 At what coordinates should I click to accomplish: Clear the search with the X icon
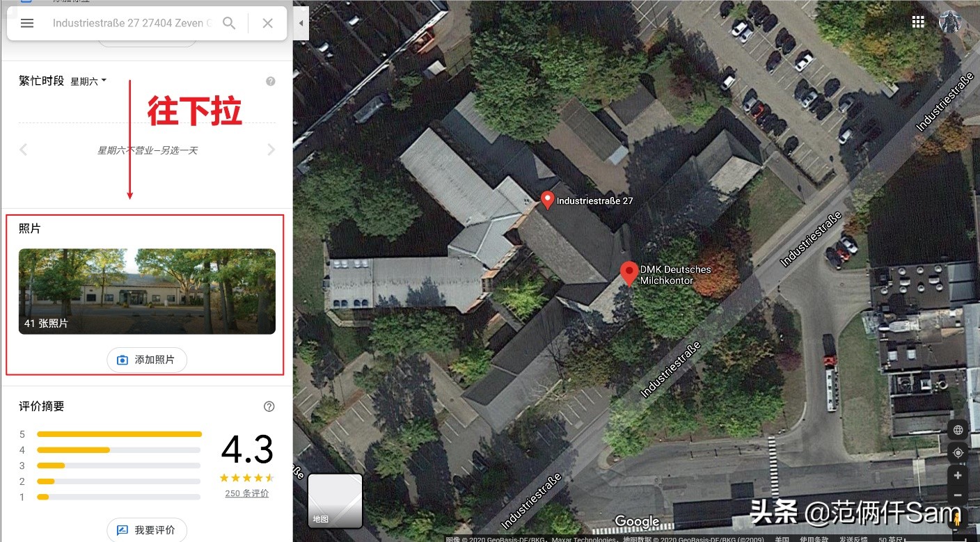click(268, 23)
